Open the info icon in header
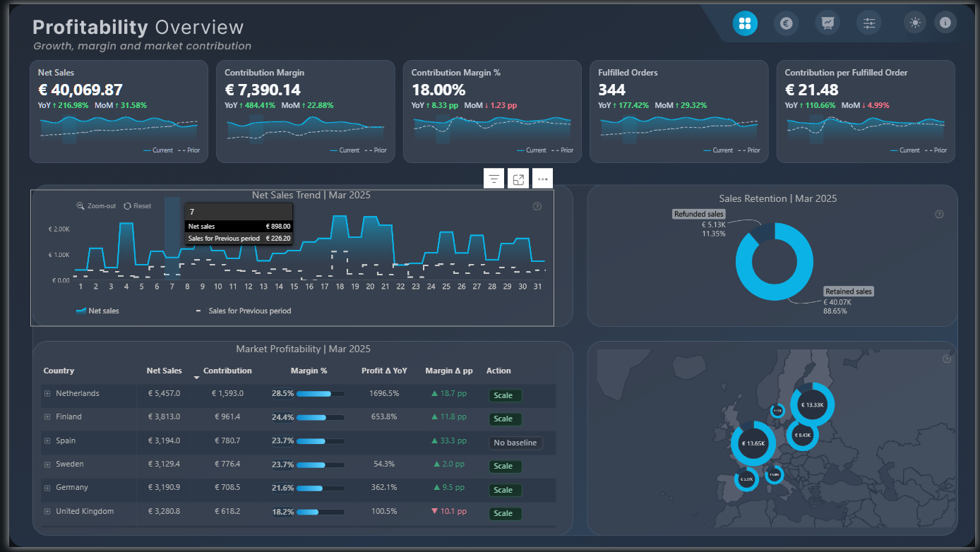The width and height of the screenshot is (980, 552). tap(945, 23)
